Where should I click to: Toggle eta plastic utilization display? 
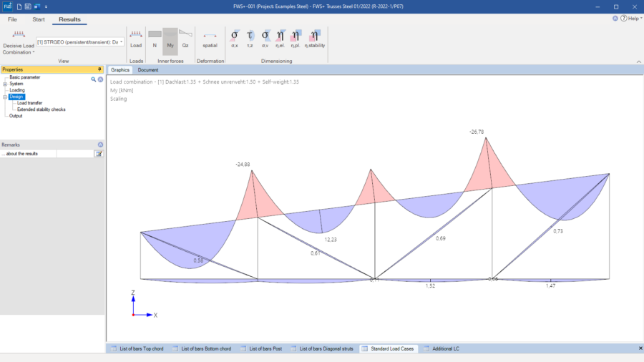296,39
